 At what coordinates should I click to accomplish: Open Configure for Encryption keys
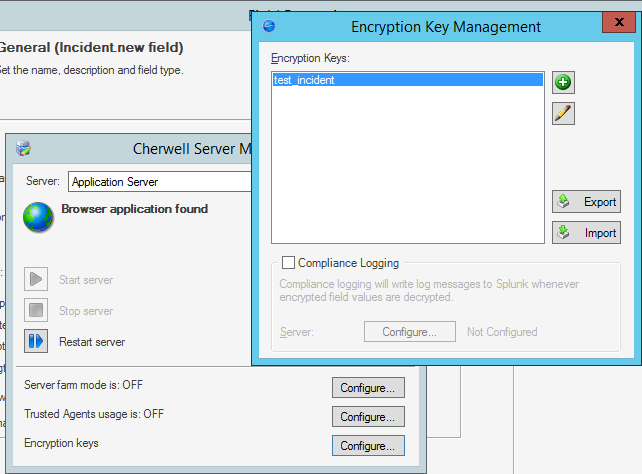[368, 445]
